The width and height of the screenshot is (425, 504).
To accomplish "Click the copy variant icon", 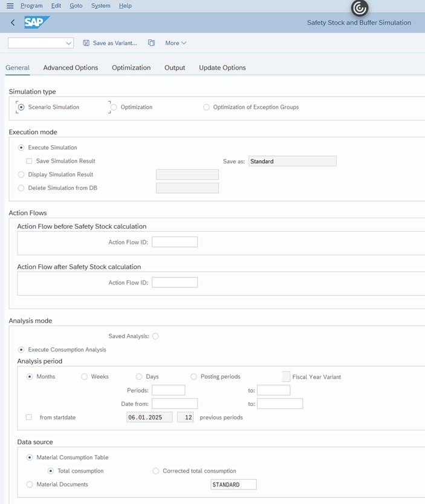I will point(151,43).
